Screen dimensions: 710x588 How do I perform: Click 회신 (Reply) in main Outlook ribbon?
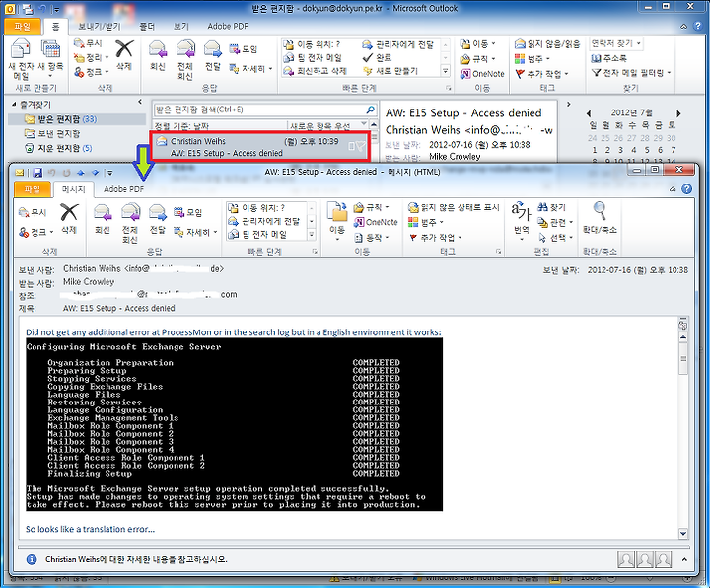(158, 55)
